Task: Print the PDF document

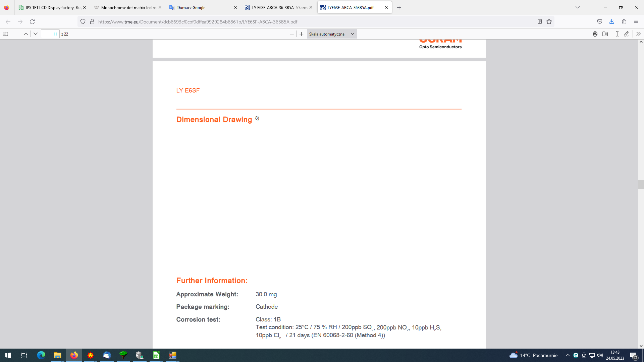Action: coord(595,34)
